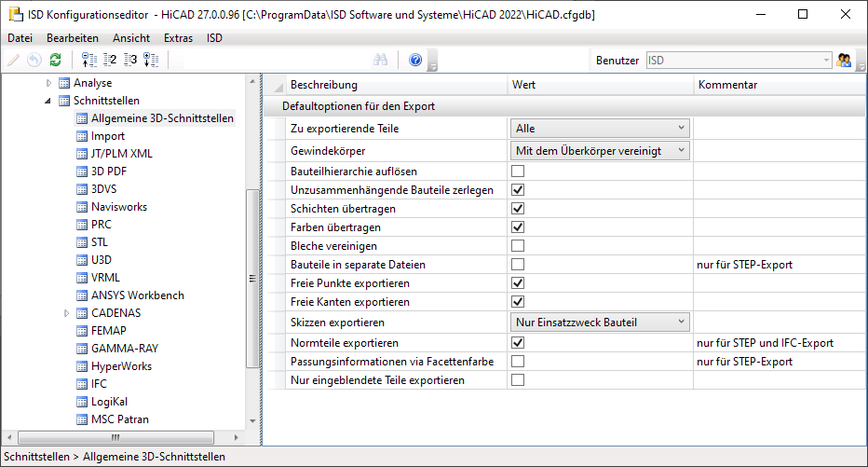Open Navisworks settings in the tree
The image size is (868, 467).
point(119,207)
